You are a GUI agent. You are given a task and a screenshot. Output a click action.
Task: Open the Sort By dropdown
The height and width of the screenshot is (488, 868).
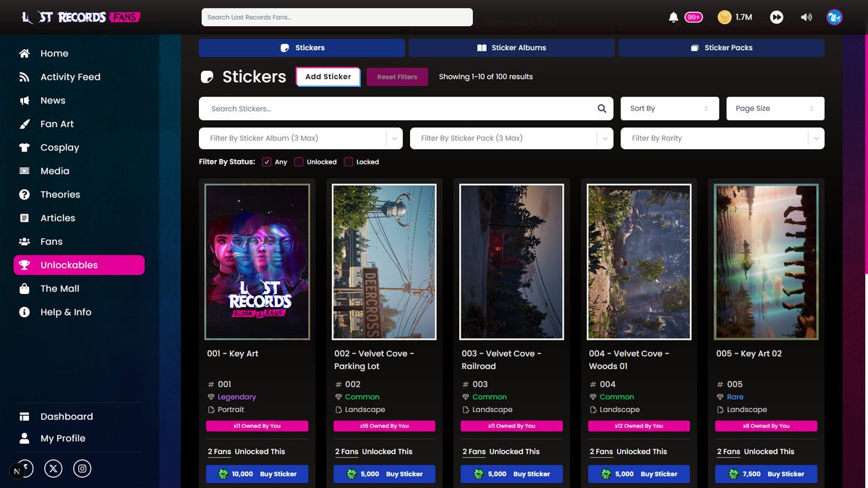point(670,109)
